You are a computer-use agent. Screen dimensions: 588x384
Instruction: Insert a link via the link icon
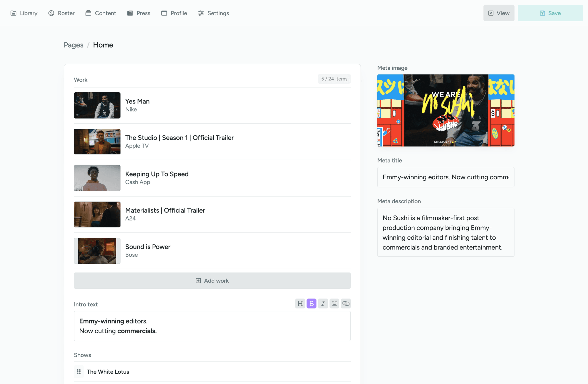pyautogui.click(x=346, y=303)
